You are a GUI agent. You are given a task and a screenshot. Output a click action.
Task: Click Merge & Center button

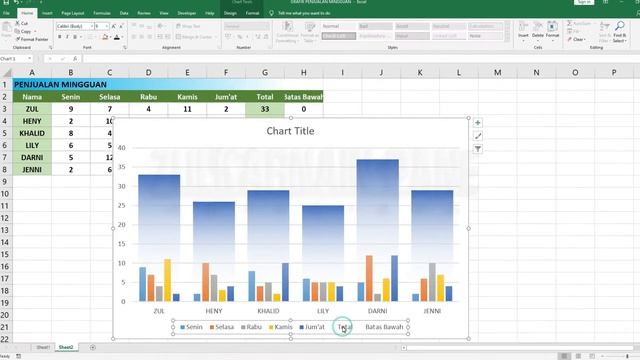click(x=197, y=37)
